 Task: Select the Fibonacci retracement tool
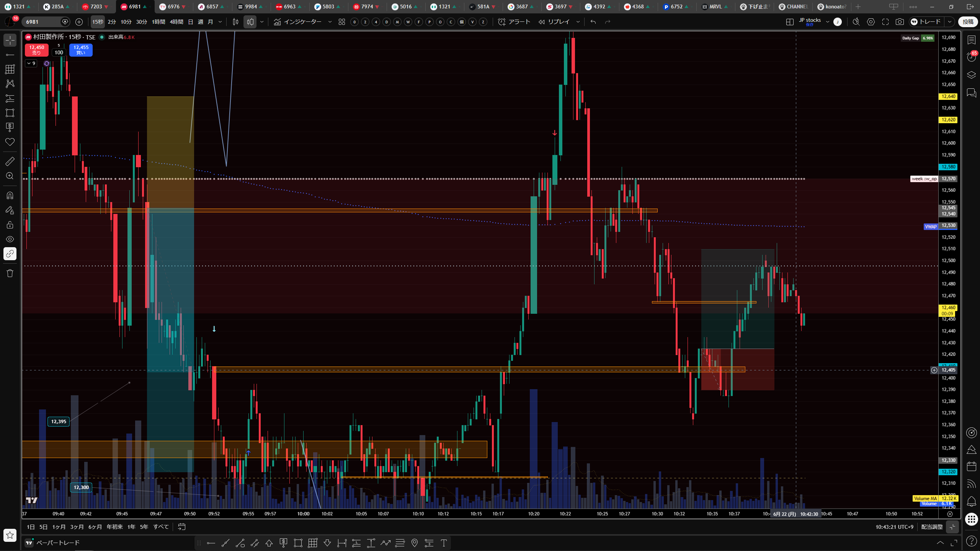coord(10,69)
